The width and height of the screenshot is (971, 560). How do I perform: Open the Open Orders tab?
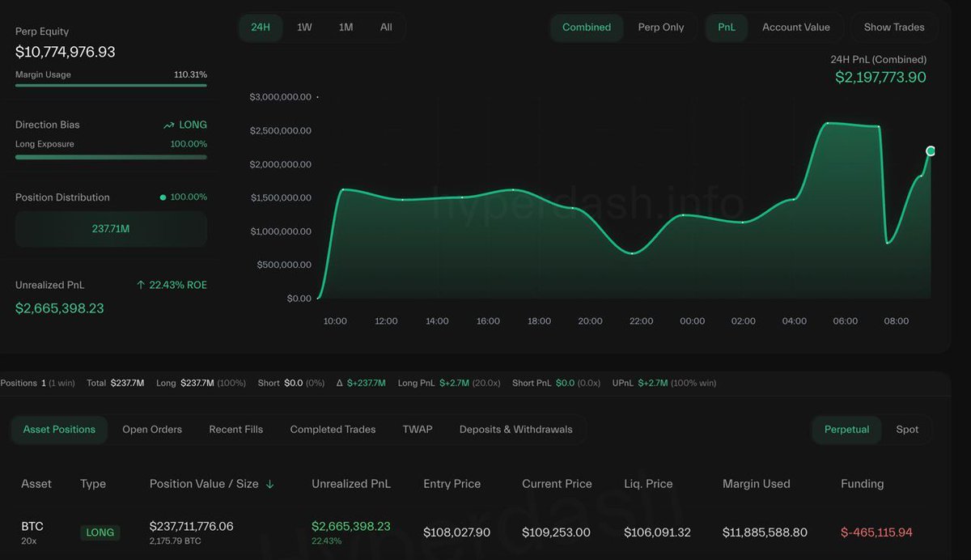152,429
